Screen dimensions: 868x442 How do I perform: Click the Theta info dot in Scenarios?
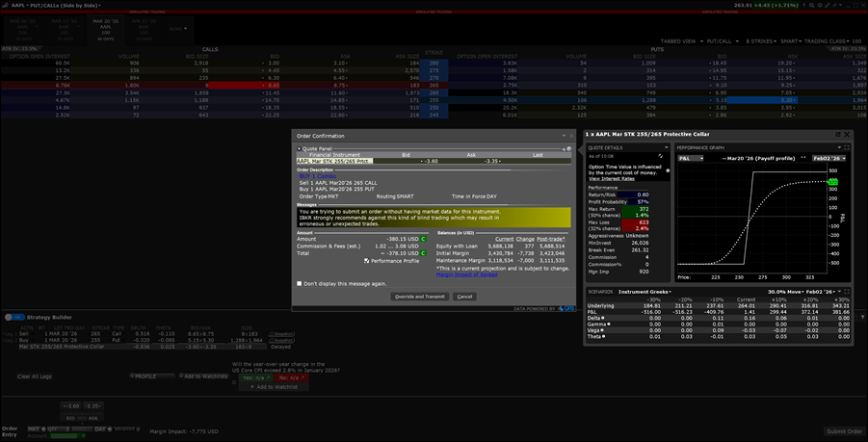(x=603, y=336)
